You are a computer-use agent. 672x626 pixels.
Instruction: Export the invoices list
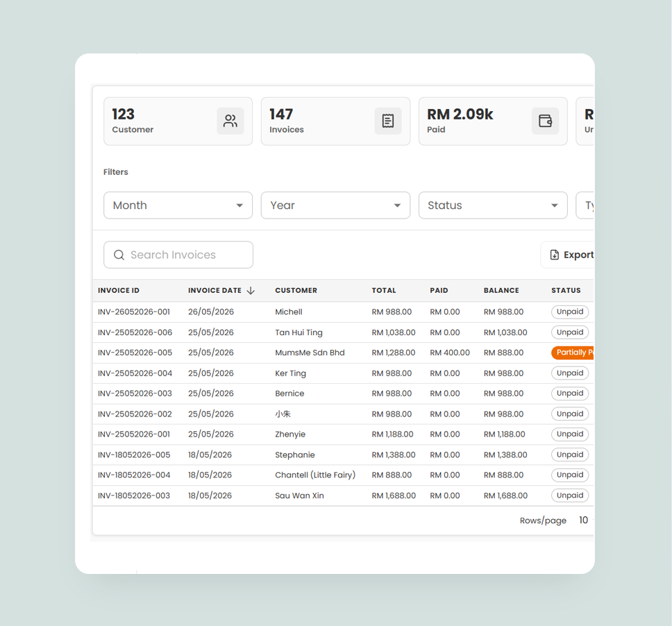[568, 255]
